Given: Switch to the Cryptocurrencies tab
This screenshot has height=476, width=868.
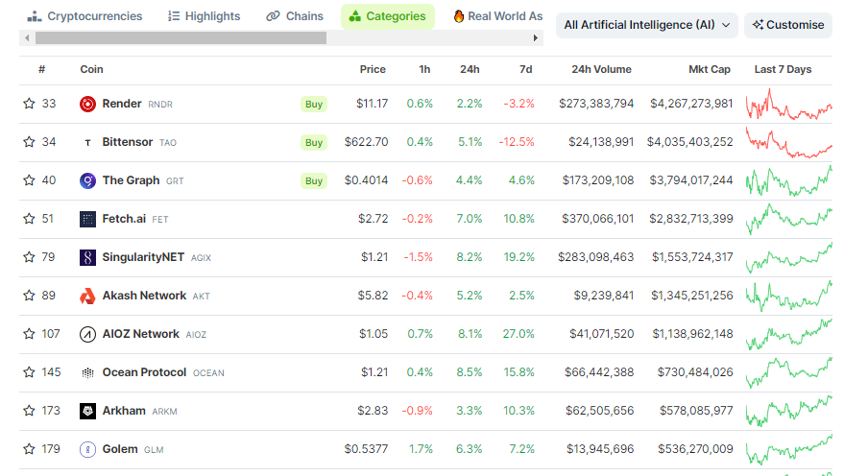Looking at the screenshot, I should point(85,16).
